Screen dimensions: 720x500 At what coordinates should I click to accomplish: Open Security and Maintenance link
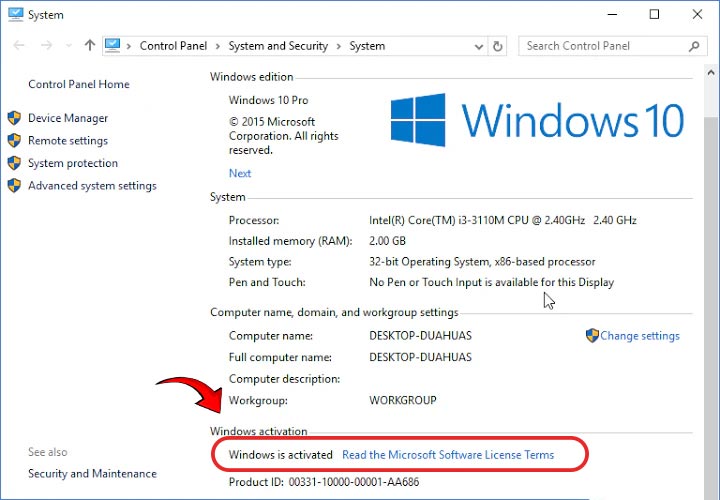(92, 473)
